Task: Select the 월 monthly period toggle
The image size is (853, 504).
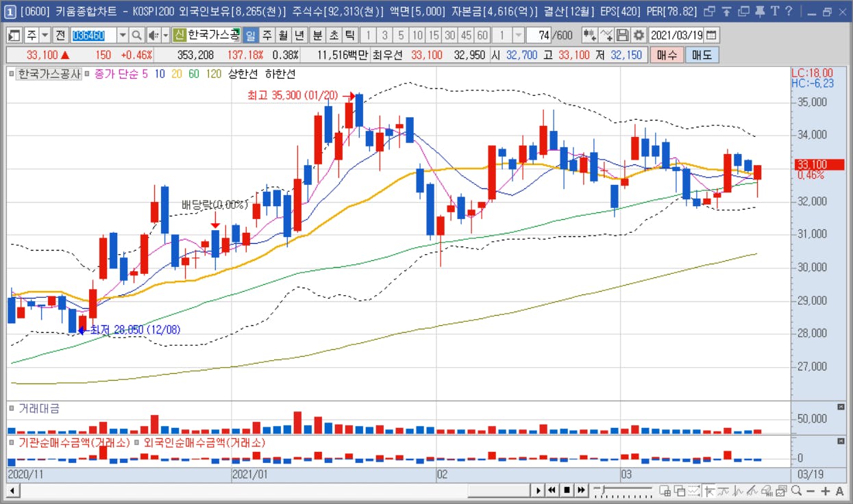Action: 283,35
